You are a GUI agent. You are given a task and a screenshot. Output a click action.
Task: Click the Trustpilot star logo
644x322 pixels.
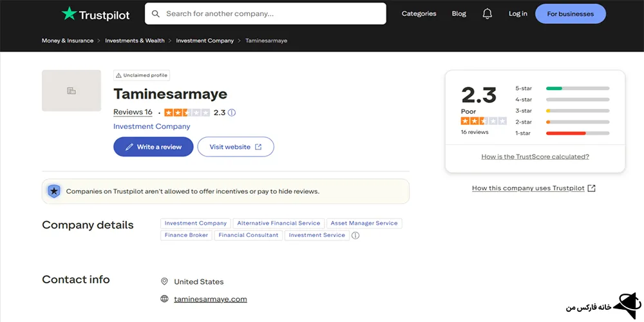point(69,14)
